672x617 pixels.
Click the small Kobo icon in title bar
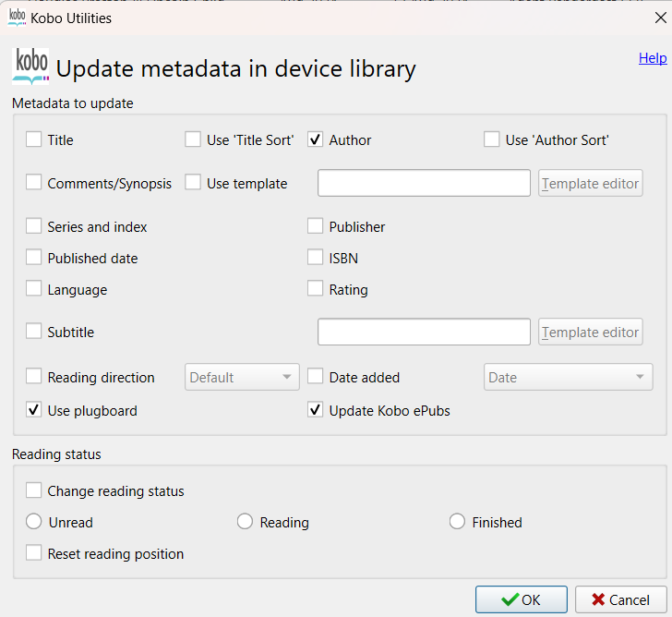tap(18, 18)
